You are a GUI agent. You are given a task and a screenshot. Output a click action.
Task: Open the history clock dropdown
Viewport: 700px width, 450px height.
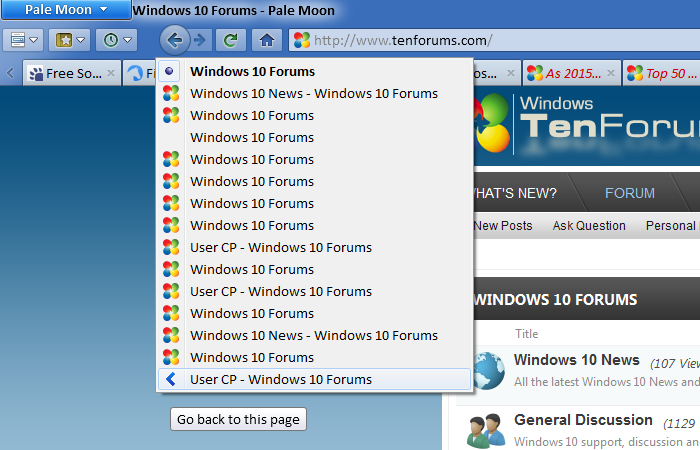[x=117, y=40]
